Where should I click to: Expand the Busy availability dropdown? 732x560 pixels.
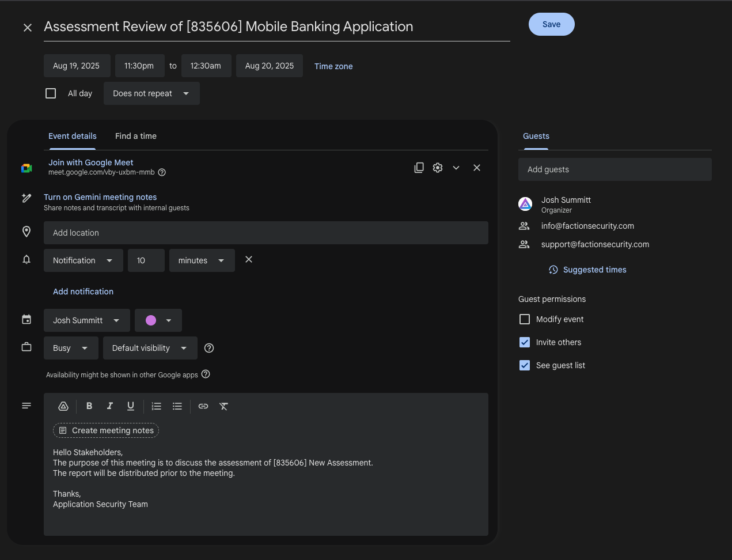tap(71, 348)
